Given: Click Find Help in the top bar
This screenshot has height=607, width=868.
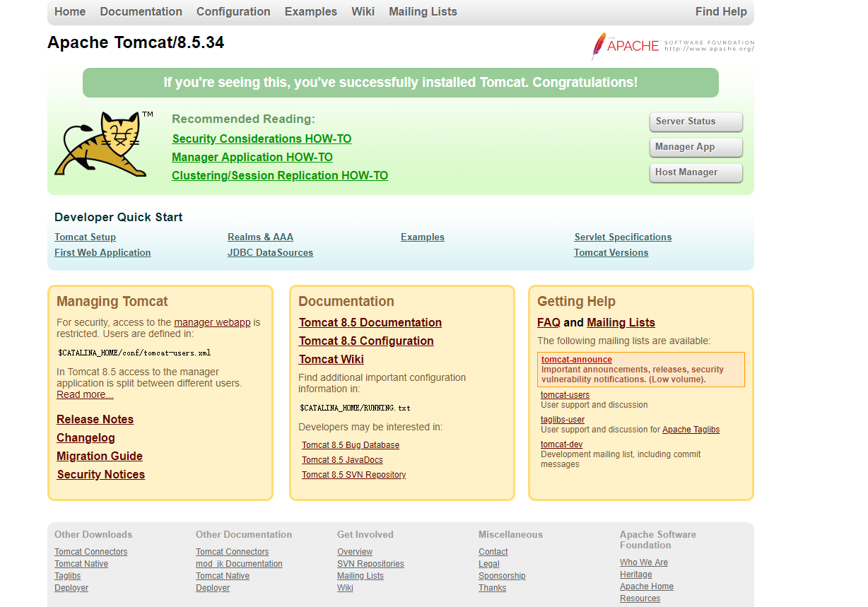Looking at the screenshot, I should coord(721,11).
